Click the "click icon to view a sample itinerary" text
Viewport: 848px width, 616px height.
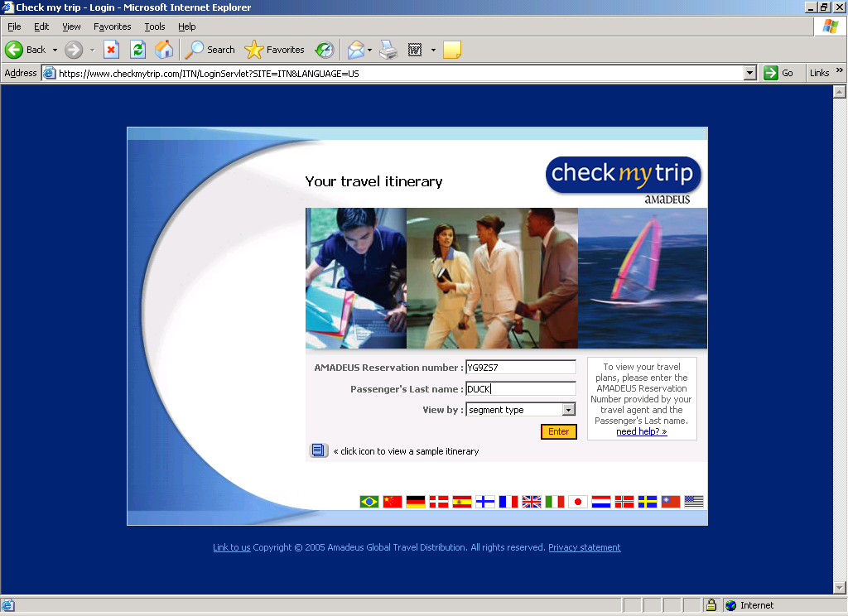click(406, 451)
